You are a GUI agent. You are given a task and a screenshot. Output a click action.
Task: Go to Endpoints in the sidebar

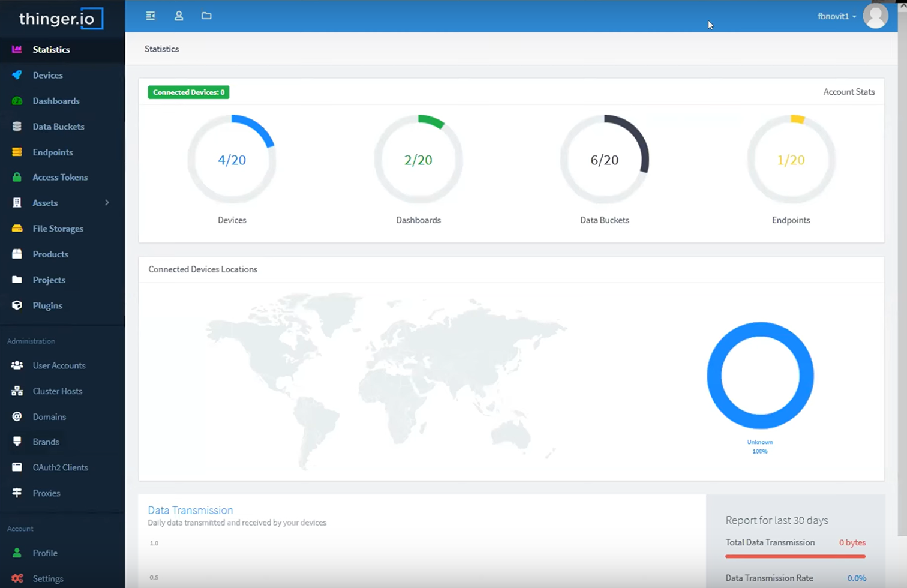[53, 152]
